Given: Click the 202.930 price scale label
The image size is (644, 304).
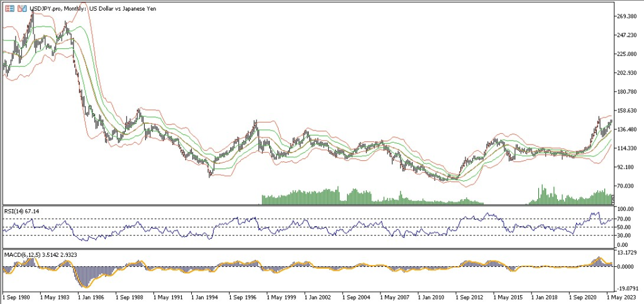Looking at the screenshot, I should (x=629, y=73).
